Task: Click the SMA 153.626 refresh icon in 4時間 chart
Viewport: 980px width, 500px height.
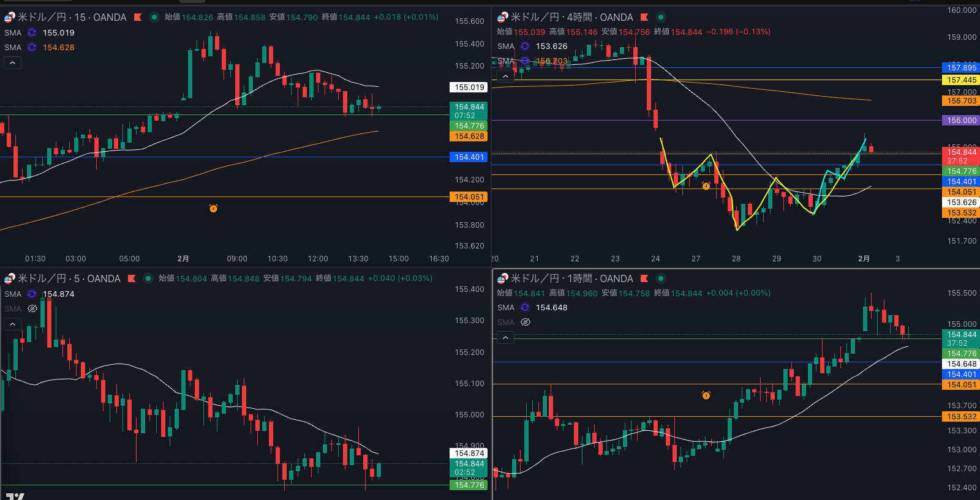Action: [x=525, y=47]
